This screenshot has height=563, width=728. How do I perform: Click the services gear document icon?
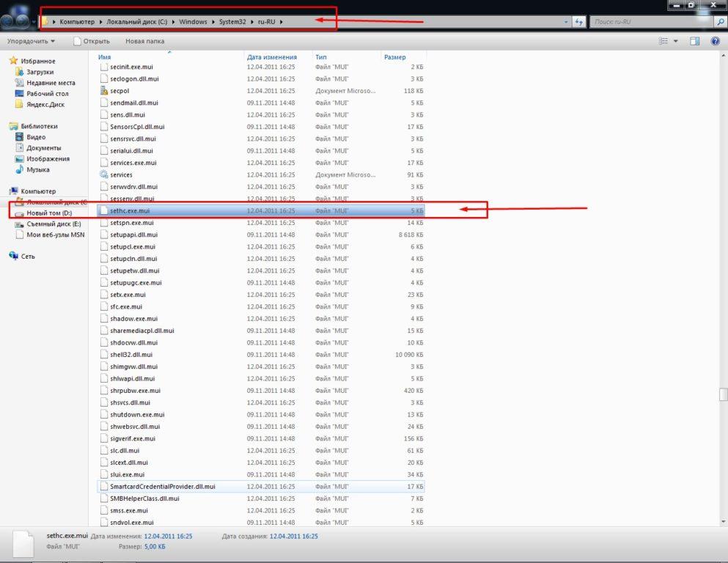tap(104, 174)
